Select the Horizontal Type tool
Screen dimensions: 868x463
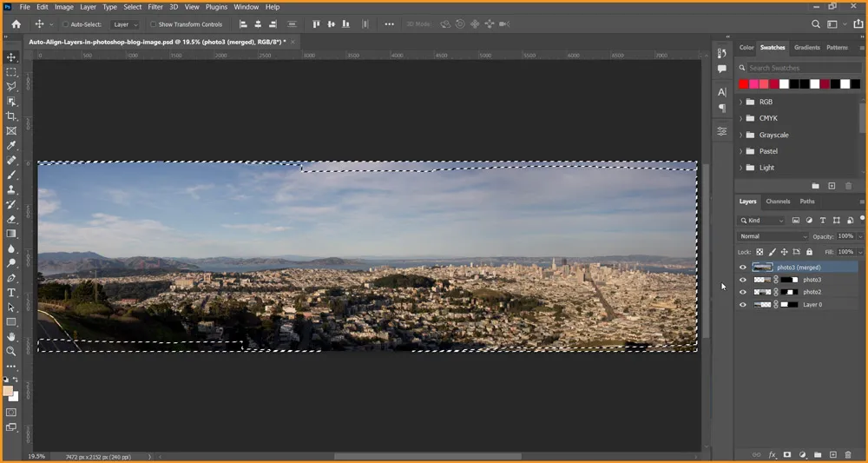click(x=11, y=293)
